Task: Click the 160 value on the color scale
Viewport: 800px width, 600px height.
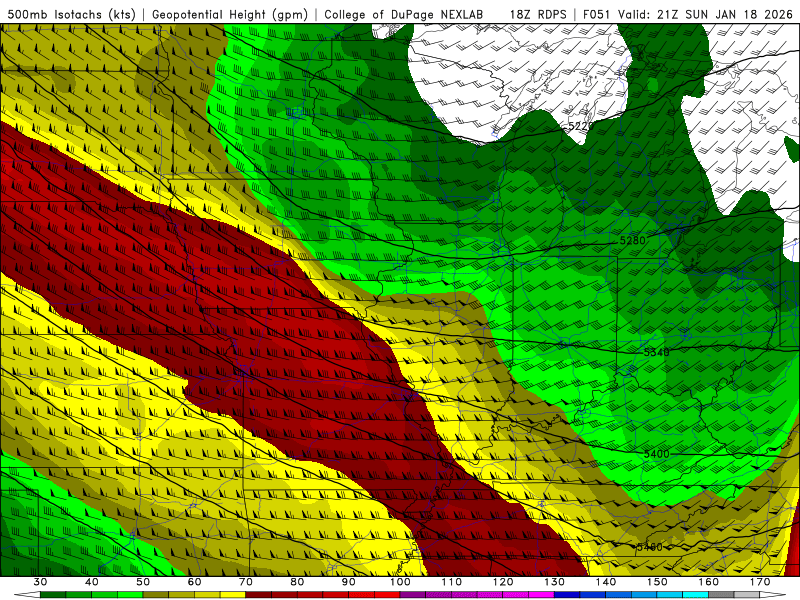Action: point(709,582)
